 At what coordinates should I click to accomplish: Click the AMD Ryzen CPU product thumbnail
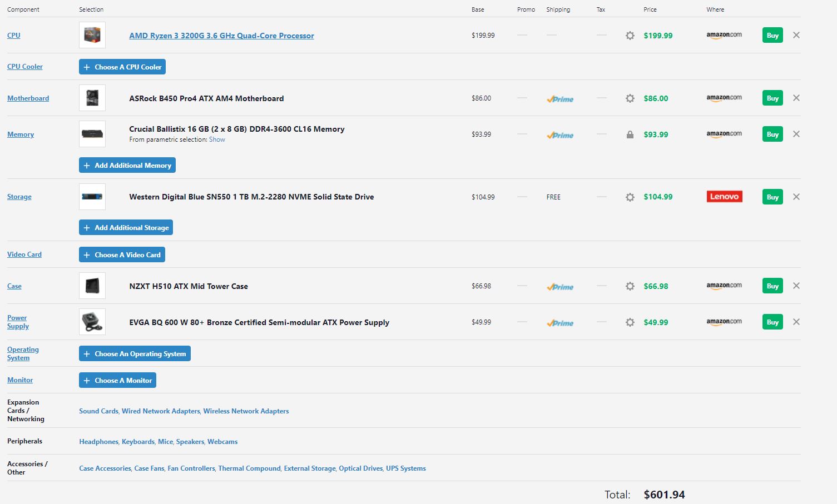tap(92, 35)
